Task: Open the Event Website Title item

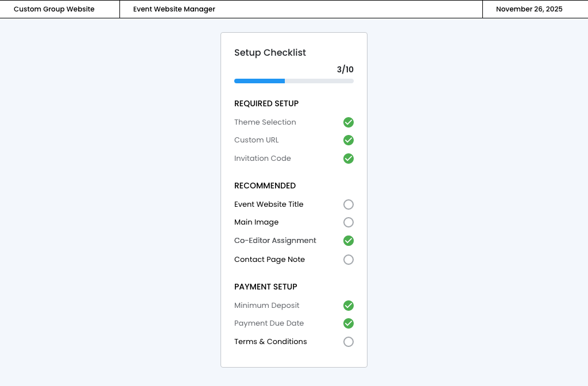Action: point(269,204)
